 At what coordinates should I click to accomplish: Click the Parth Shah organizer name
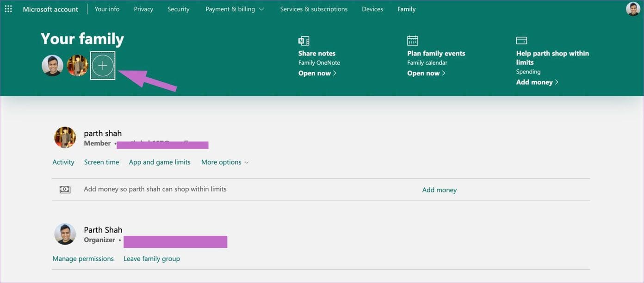103,230
